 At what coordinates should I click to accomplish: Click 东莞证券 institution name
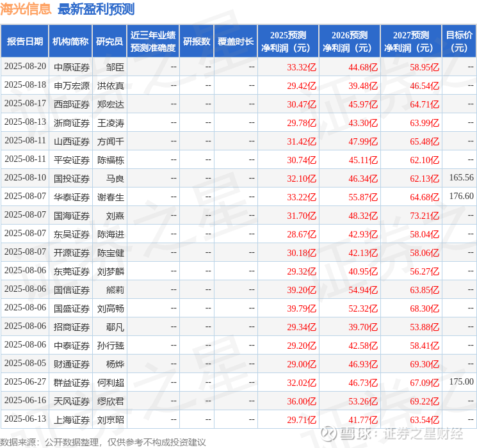72,271
